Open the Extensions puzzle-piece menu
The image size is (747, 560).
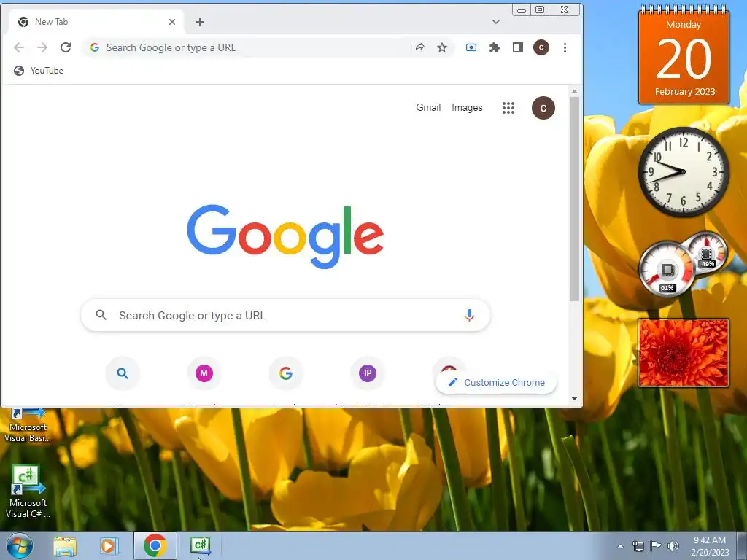point(495,47)
